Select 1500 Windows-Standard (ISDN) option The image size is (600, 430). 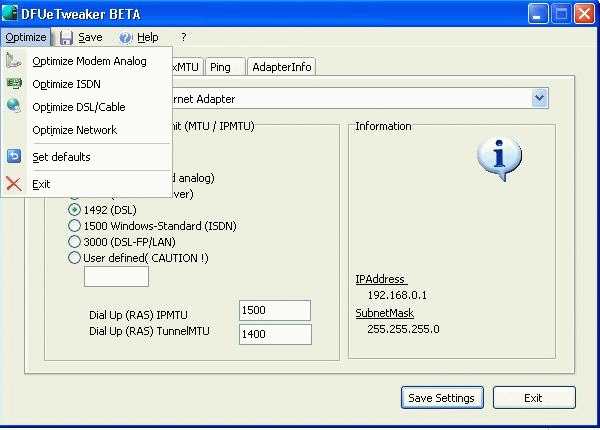pos(74,226)
